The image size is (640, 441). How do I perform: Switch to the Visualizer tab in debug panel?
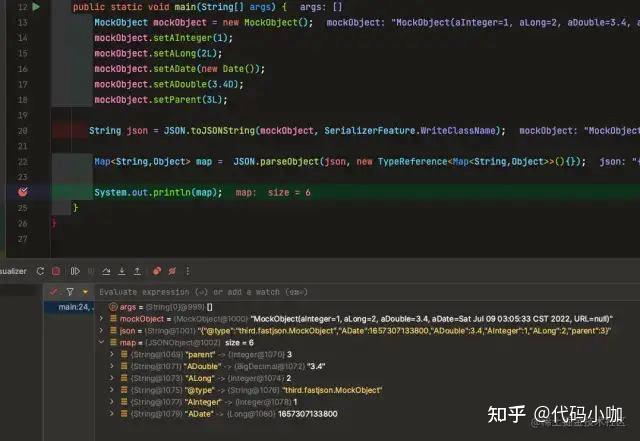pos(13,271)
